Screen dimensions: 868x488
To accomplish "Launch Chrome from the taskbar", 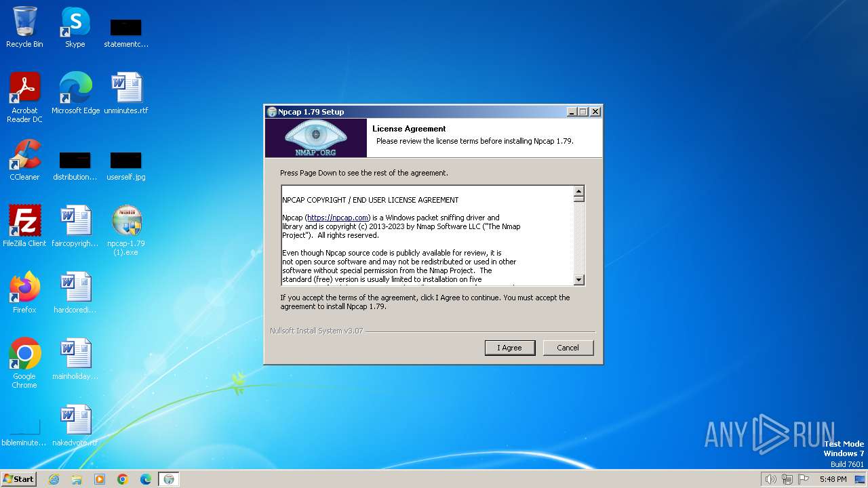I will click(x=123, y=479).
